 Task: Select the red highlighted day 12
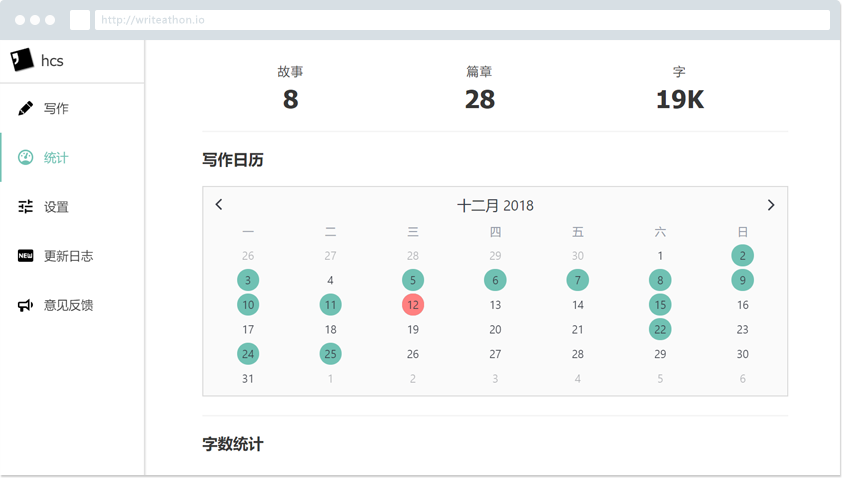(x=413, y=305)
